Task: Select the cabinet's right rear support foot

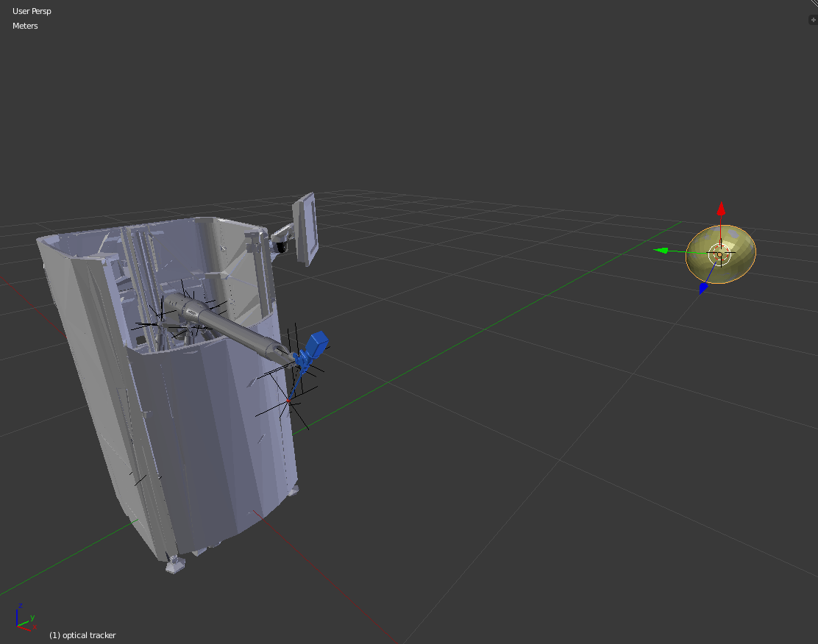Action: pos(294,490)
